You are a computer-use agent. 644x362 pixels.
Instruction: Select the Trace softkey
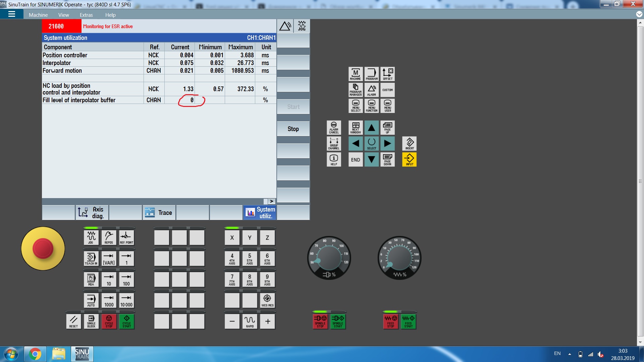pos(159,213)
